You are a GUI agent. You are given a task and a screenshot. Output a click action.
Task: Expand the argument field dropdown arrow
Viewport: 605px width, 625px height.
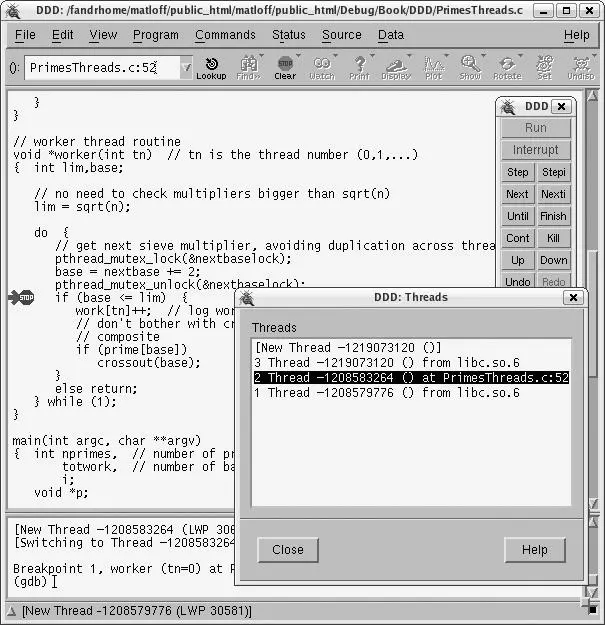(x=186, y=68)
